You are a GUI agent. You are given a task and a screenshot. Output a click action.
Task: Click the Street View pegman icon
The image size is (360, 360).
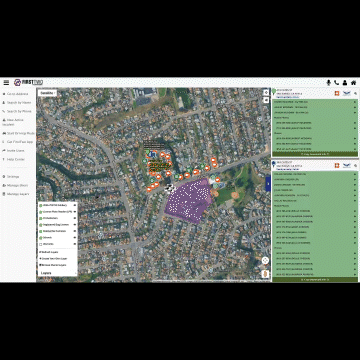265,274
